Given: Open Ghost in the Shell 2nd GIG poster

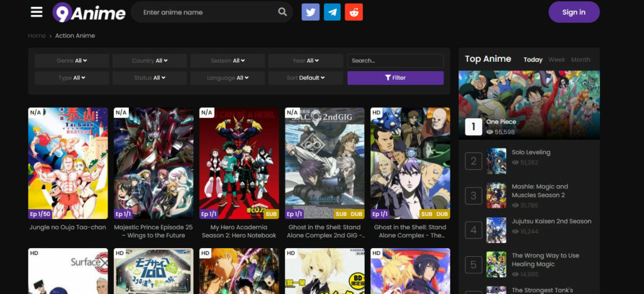Looking at the screenshot, I should click(x=325, y=163).
